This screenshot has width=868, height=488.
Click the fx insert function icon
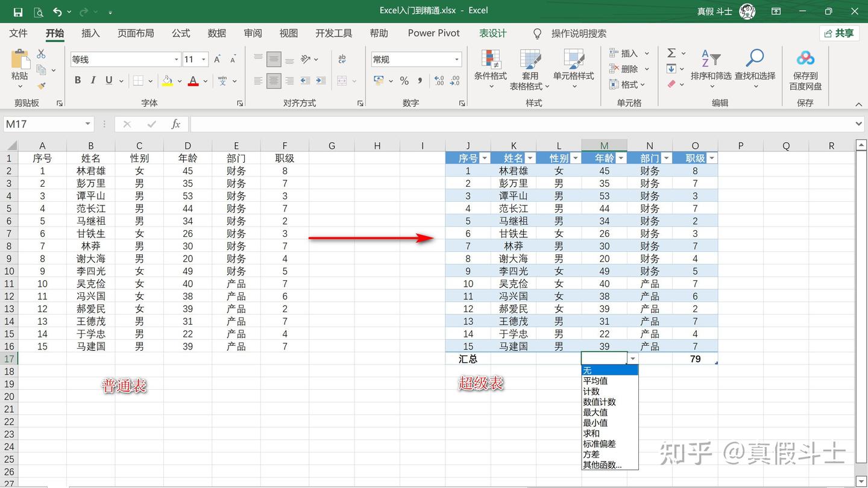click(x=175, y=124)
